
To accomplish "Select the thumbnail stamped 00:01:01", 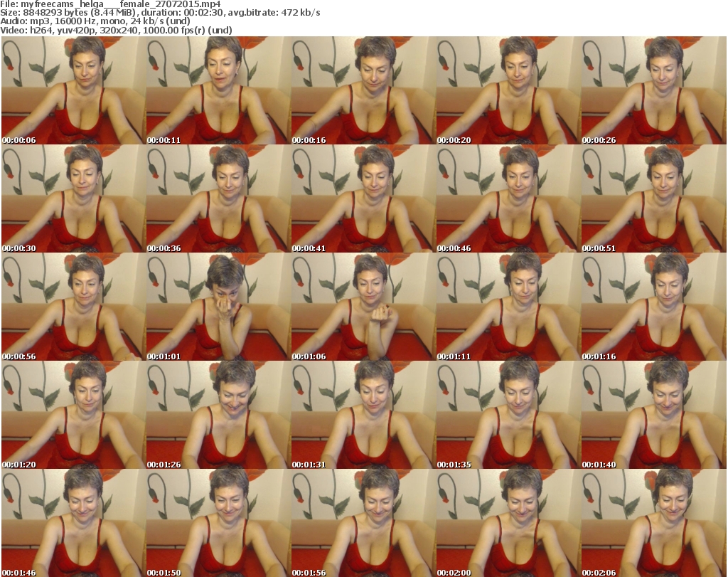I will pos(219,307).
